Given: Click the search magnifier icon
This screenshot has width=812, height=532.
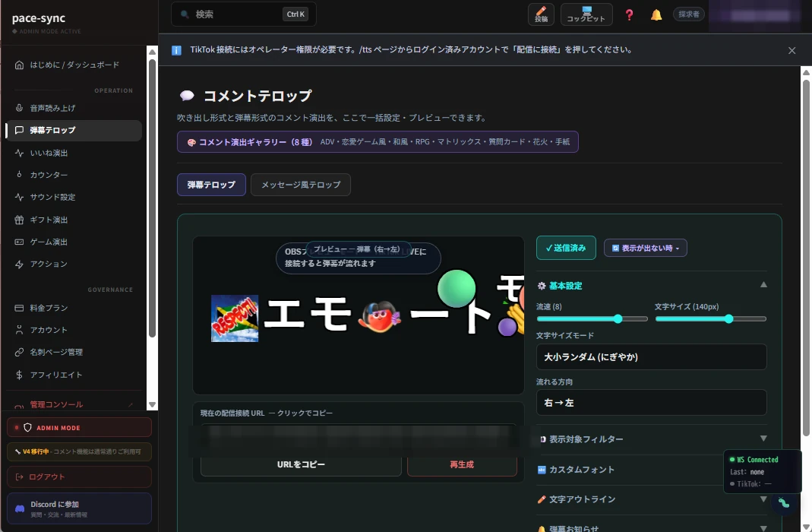Looking at the screenshot, I should 185,14.
